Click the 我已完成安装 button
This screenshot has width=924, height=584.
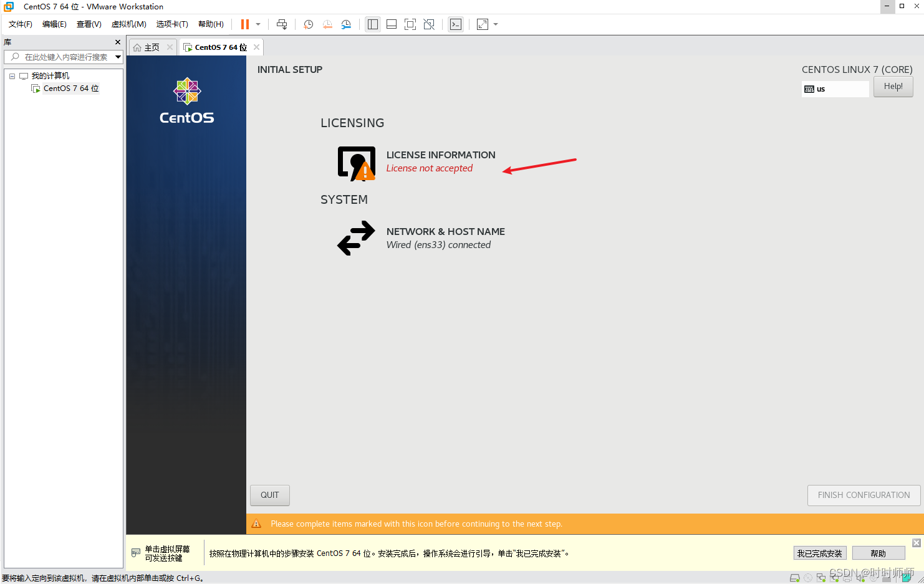(820, 553)
